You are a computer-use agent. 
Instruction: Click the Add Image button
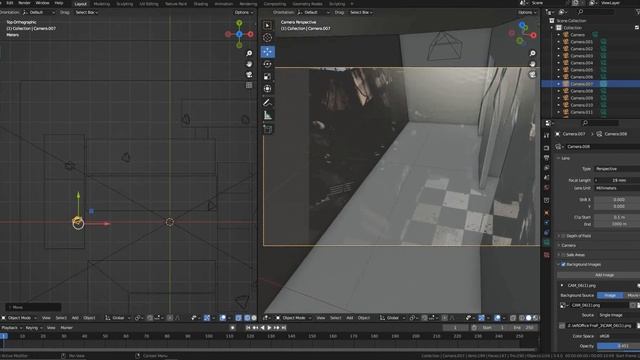pyautogui.click(x=604, y=275)
